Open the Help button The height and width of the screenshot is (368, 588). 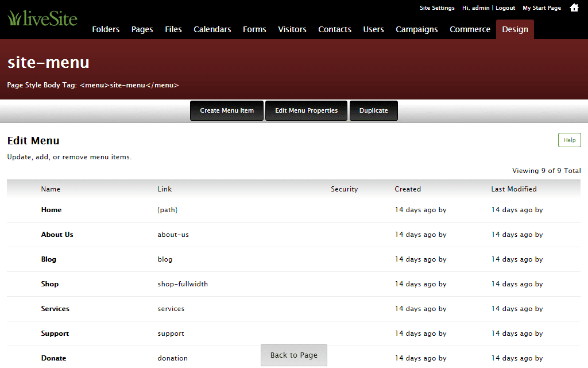coord(569,140)
